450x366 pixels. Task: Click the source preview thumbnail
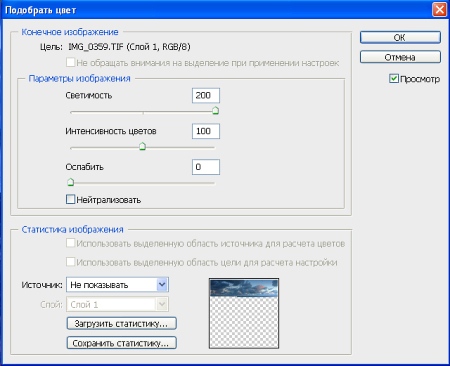point(244,314)
